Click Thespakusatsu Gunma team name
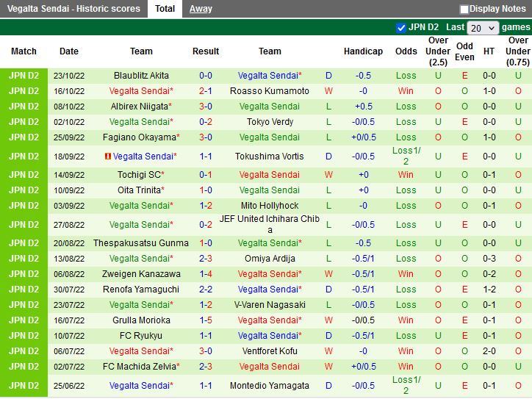Image resolution: width=532 pixels, height=399 pixels. pos(141,243)
